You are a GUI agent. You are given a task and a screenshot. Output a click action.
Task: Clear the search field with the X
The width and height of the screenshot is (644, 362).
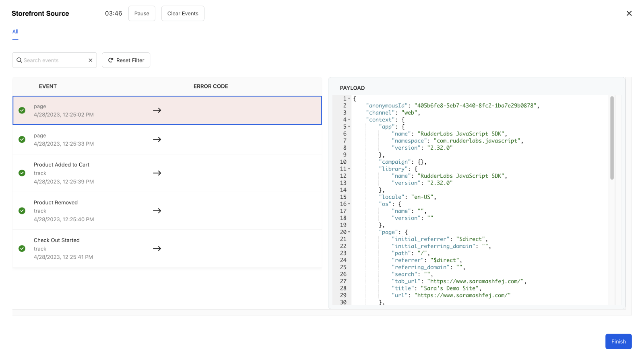pos(90,60)
